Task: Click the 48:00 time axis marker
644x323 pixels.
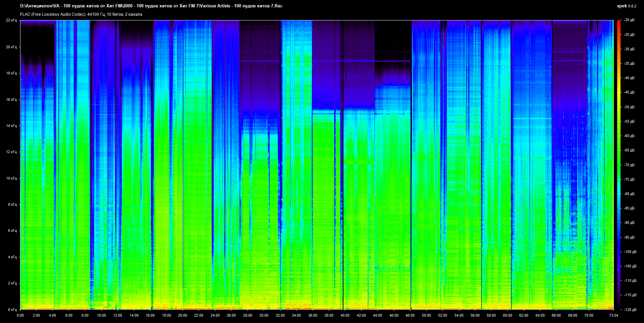Action: [410, 315]
